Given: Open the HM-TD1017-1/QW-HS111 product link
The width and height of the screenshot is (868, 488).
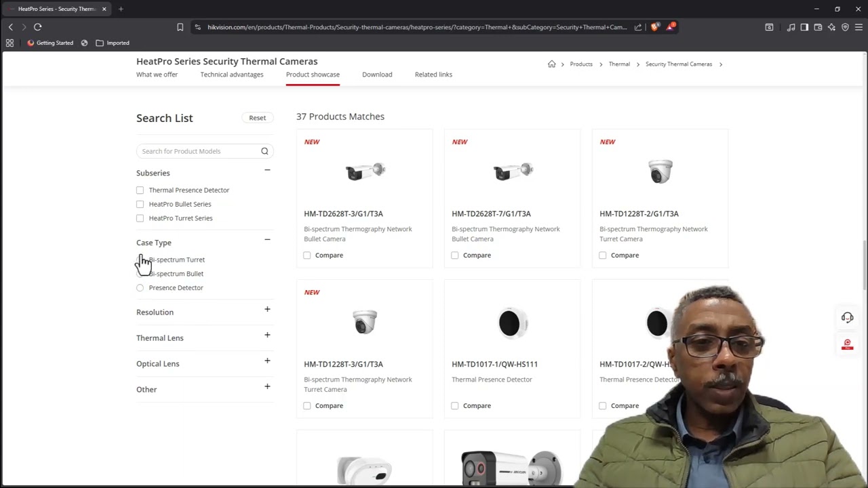Looking at the screenshot, I should point(494,364).
